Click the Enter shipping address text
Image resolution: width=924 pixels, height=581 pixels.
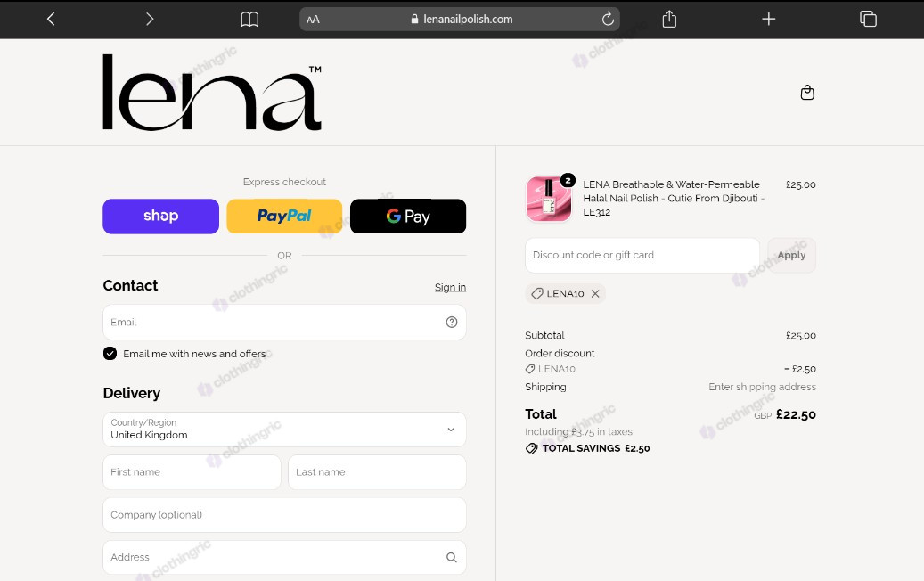[x=762, y=387]
